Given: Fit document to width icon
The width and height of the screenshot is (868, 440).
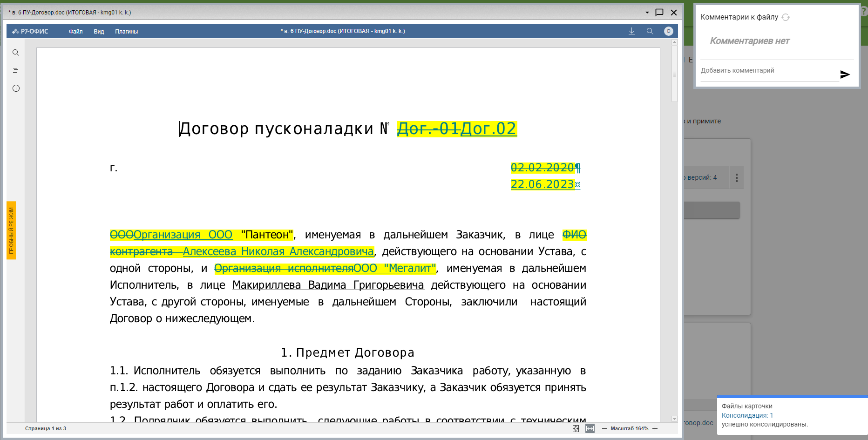Looking at the screenshot, I should 590,428.
